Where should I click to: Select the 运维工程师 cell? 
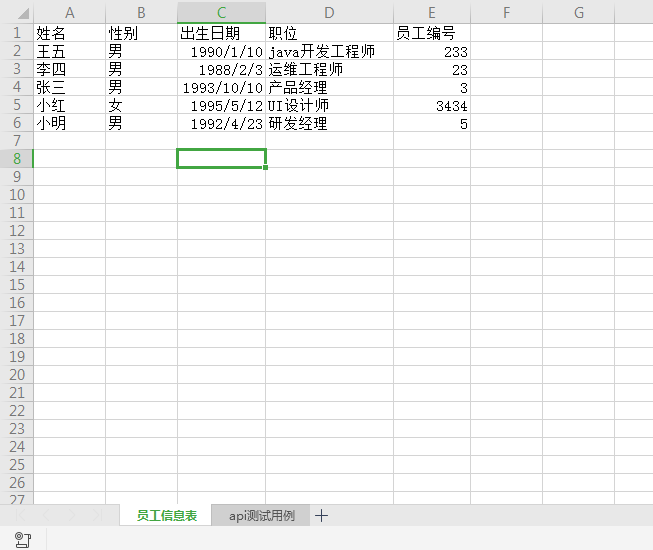[329, 69]
